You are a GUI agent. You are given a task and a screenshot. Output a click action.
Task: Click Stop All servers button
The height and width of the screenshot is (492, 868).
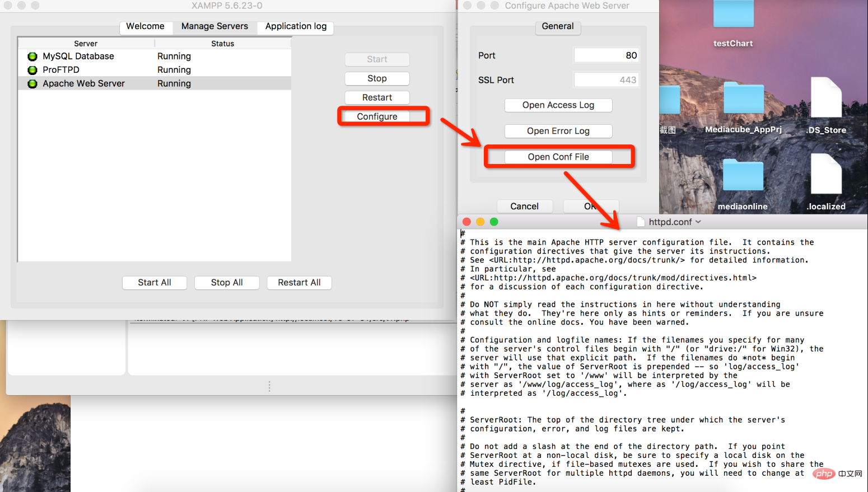227,283
